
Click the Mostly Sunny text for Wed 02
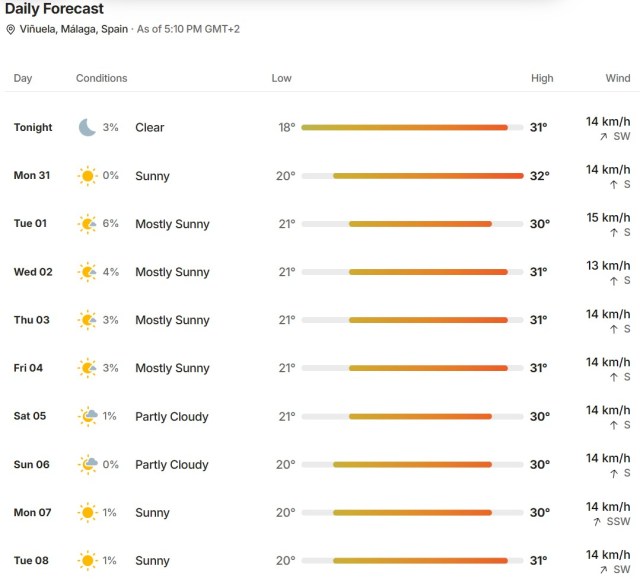172,272
